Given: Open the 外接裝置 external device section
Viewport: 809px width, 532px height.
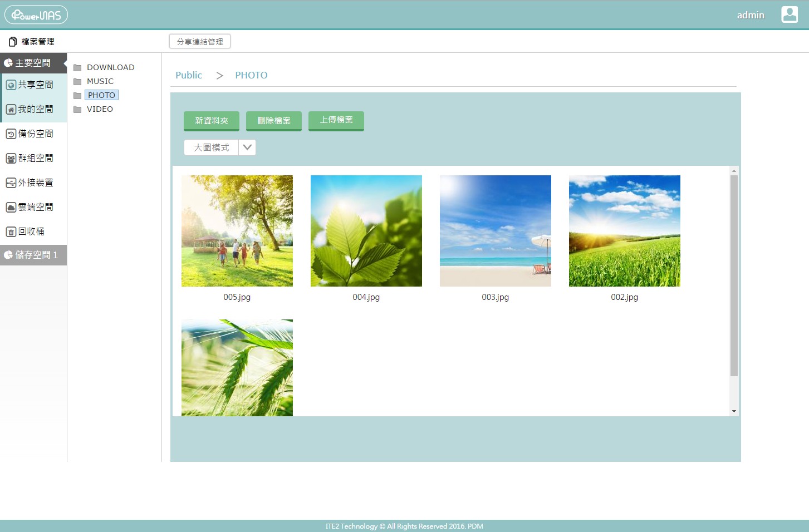Looking at the screenshot, I should (x=33, y=183).
